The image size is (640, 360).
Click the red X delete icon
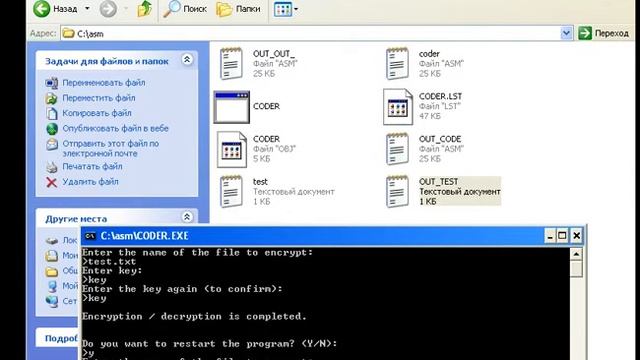click(51, 182)
